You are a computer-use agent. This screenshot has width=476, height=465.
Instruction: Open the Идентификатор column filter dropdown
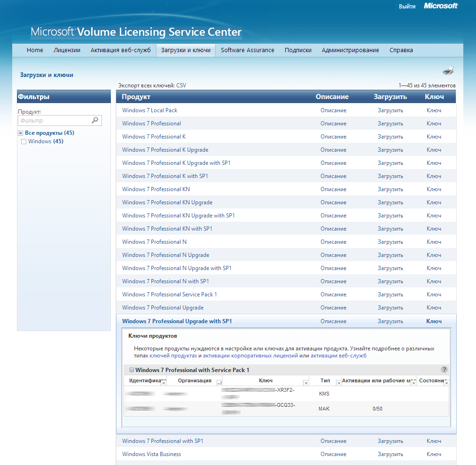(164, 383)
